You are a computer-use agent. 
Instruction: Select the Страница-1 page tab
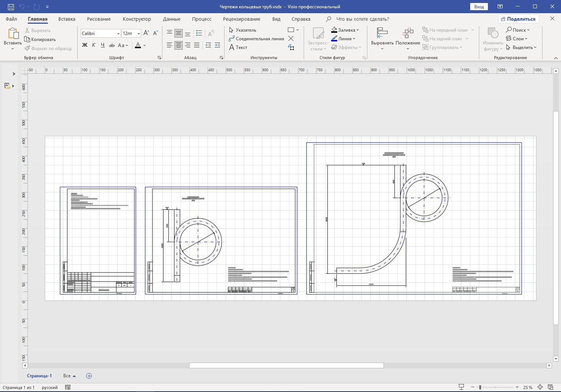pyautogui.click(x=39, y=376)
